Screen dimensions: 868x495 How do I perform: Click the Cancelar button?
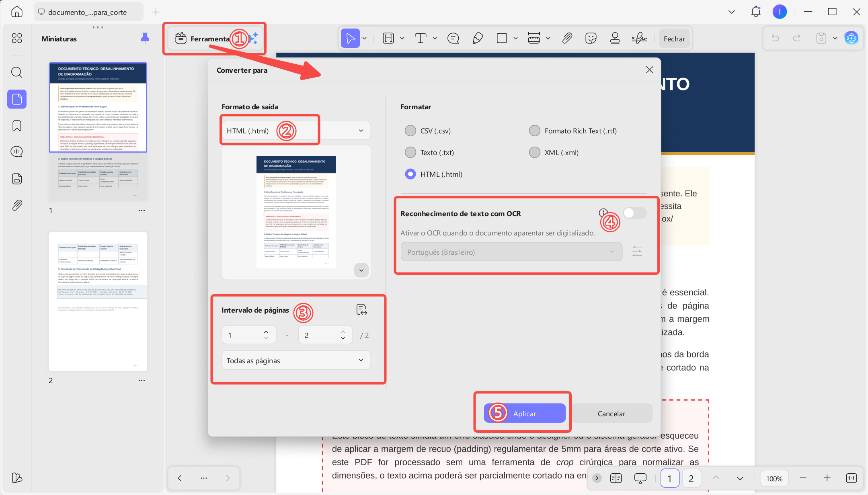tap(611, 413)
